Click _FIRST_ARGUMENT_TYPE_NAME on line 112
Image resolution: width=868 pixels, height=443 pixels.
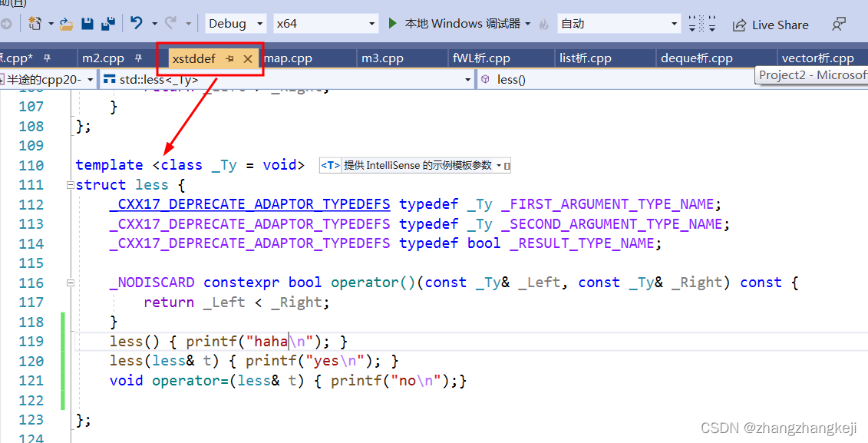coord(608,204)
